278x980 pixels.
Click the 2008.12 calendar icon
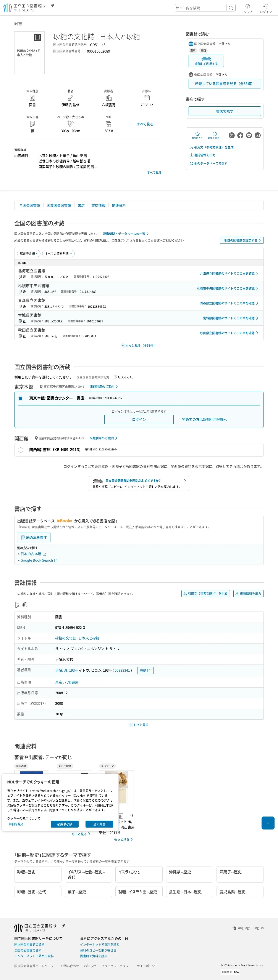coord(147,98)
